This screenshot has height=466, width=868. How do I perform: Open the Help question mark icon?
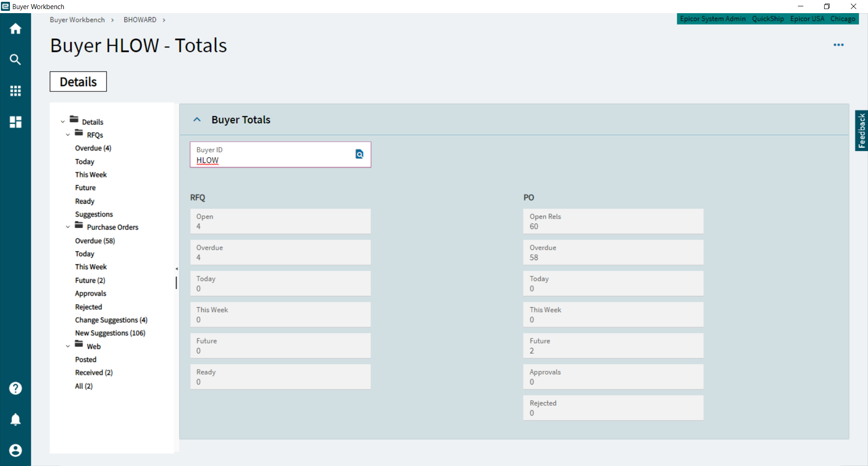pyautogui.click(x=15, y=388)
